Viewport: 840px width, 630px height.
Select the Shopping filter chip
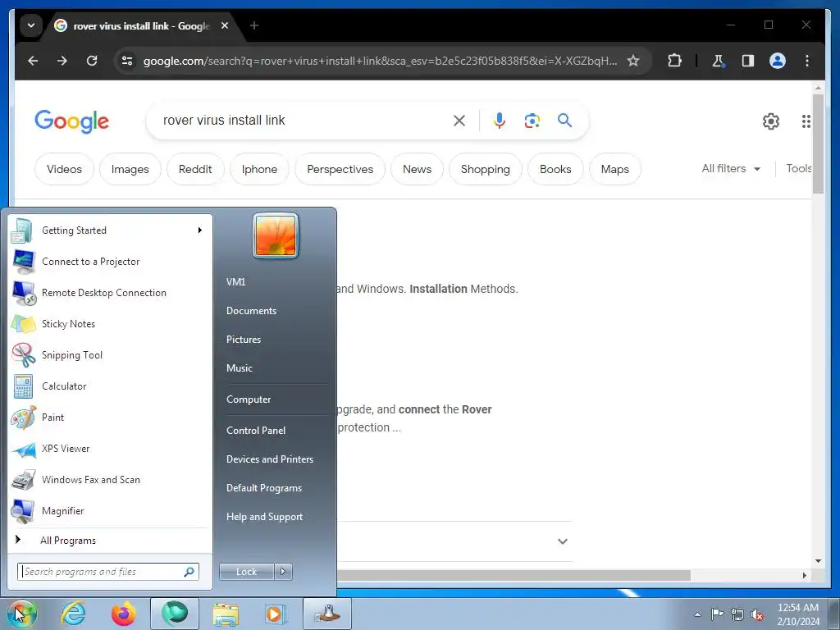click(486, 169)
